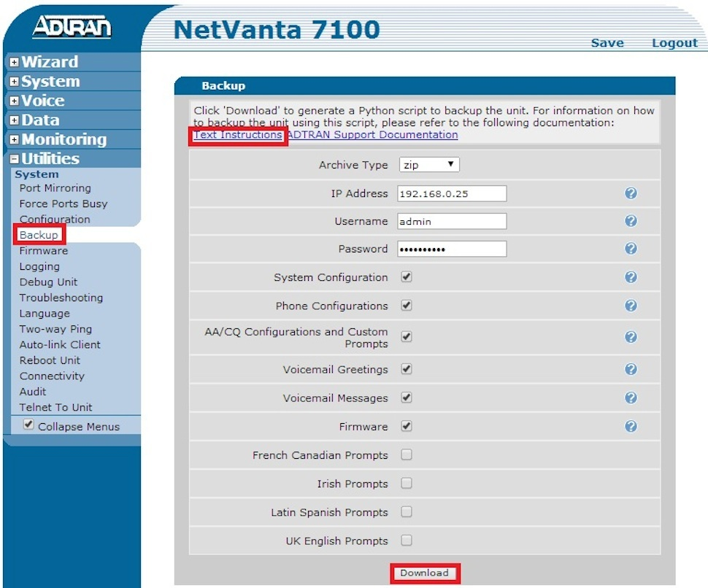
Task: Open help for Voicemail Greetings
Action: tap(631, 370)
